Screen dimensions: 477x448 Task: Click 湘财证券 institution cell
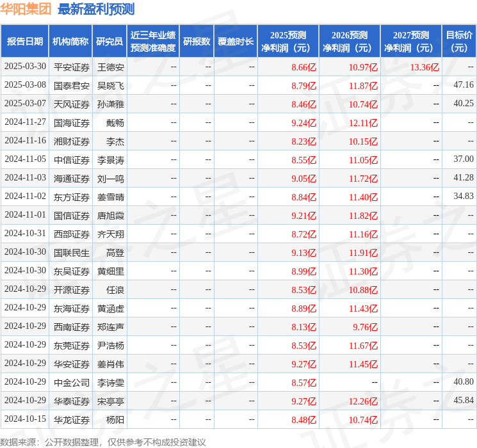pos(72,141)
